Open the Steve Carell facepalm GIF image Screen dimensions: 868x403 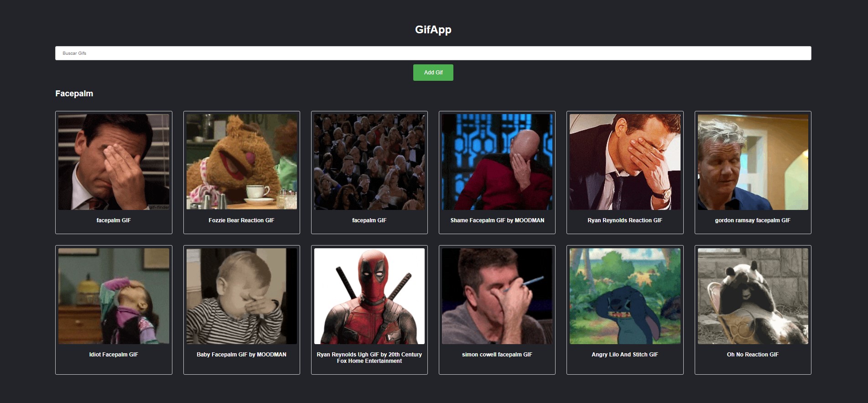[114, 162]
